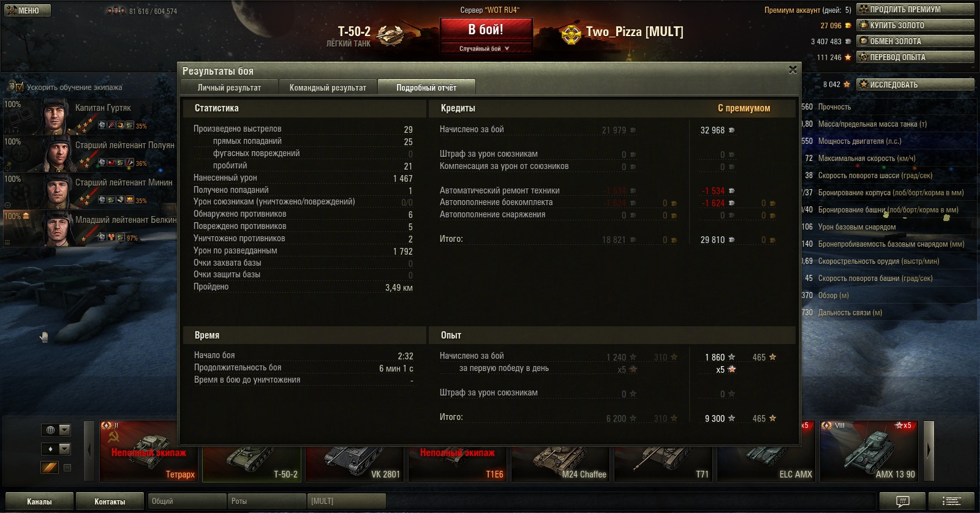Expand the nation filter dropdown with globe

click(56, 430)
